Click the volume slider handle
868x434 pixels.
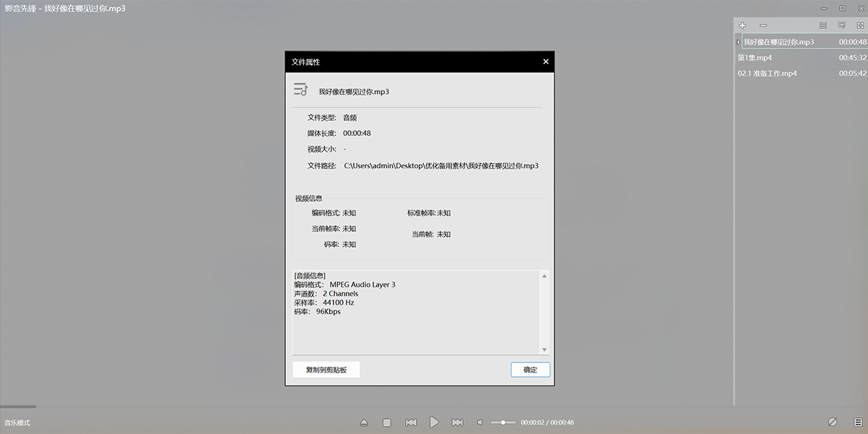pos(503,422)
